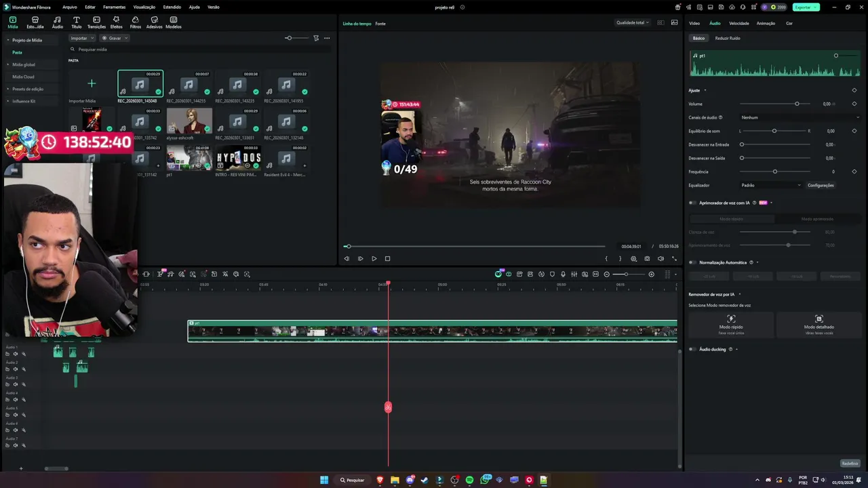Click the timeline microphone voiceover icon
Screen dimensions: 868x488
(x=563, y=274)
